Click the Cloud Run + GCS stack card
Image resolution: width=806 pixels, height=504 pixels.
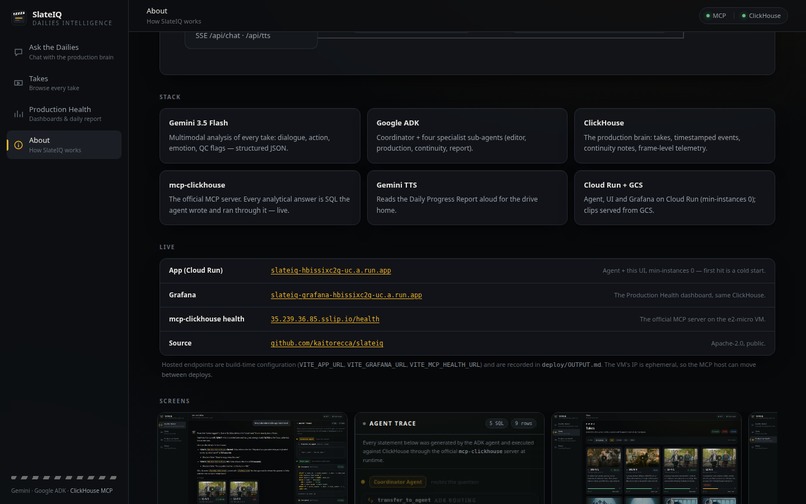[674, 197]
